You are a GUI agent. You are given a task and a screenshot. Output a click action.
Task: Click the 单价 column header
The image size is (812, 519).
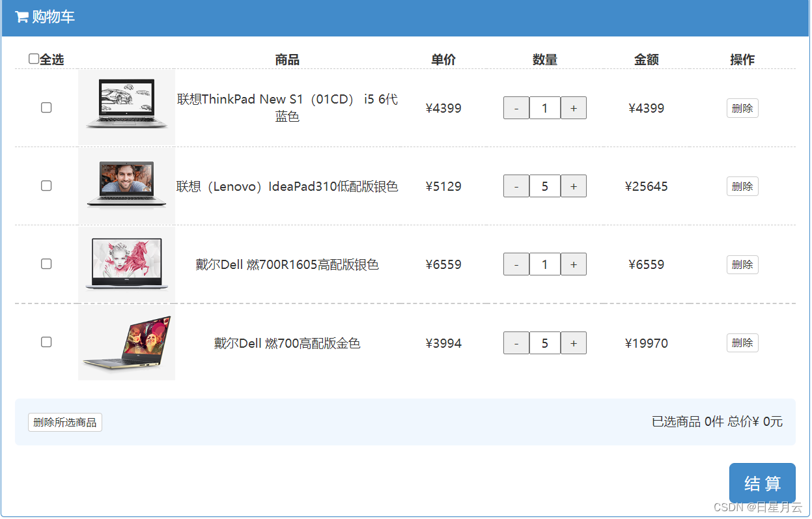(x=443, y=60)
